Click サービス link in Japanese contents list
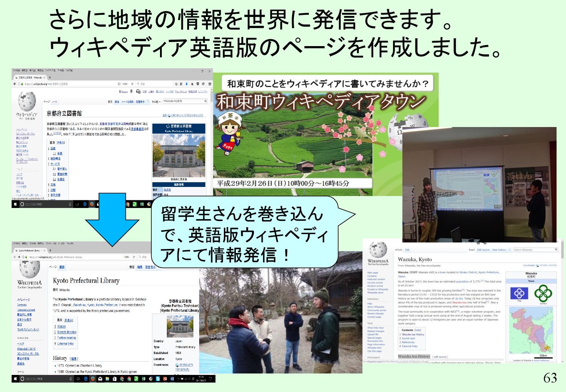The image size is (566, 392). (x=55, y=164)
